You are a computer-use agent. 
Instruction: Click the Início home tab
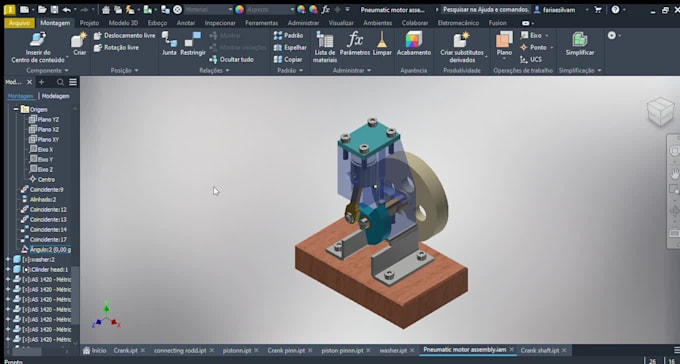point(95,350)
